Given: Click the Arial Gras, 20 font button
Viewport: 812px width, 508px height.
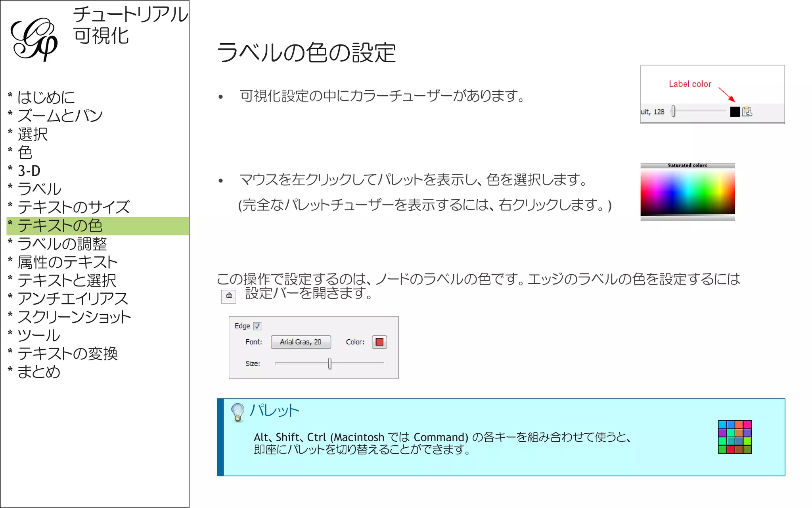Looking at the screenshot, I should (301, 342).
